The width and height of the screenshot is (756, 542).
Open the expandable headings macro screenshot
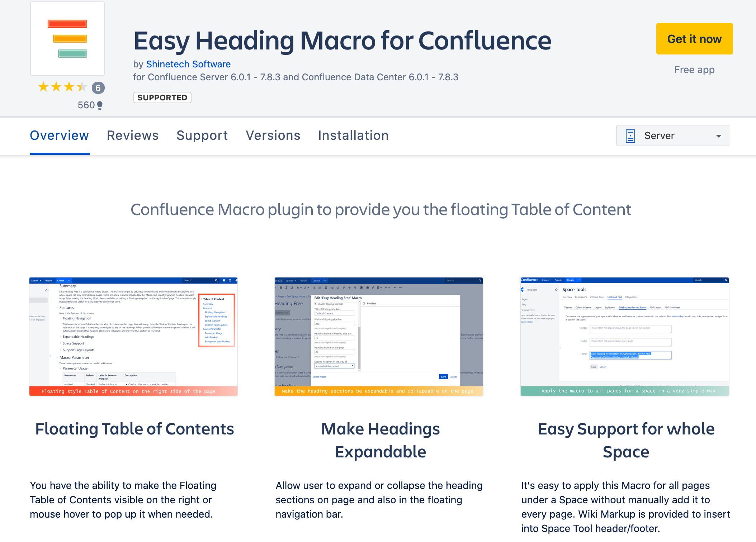[379, 336]
